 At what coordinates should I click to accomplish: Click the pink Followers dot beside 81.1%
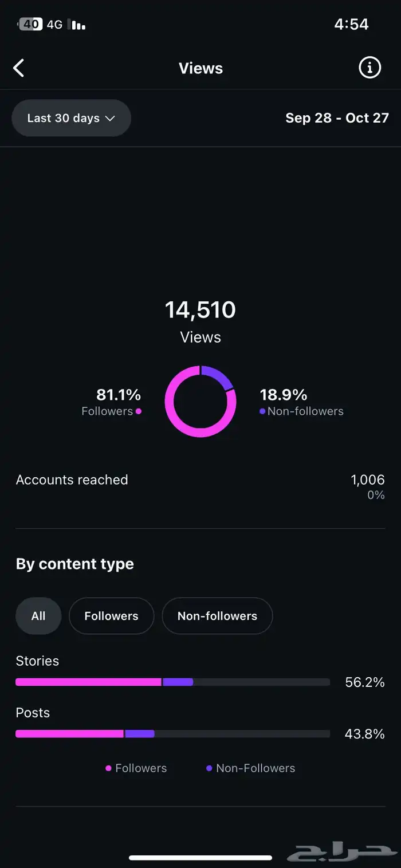pos(139,411)
